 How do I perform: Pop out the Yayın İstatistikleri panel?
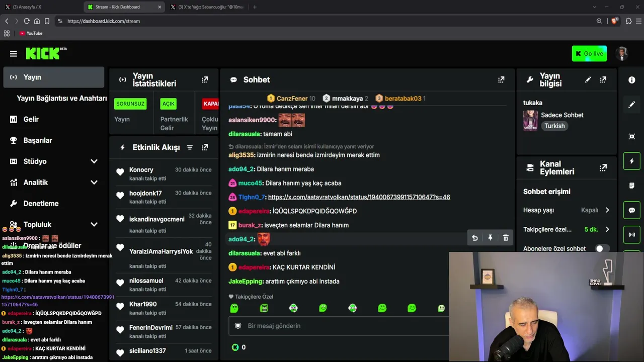(x=205, y=79)
